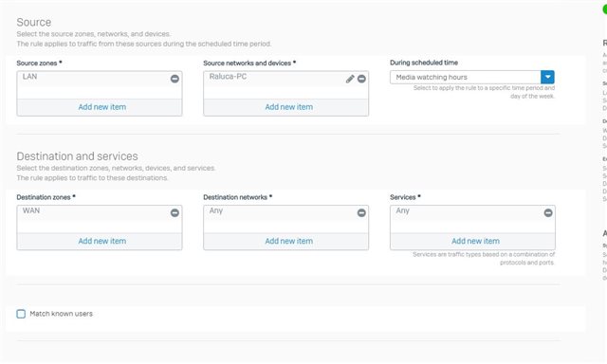607x364 pixels.
Task: Remove Raluca-PC from source networks
Action: [x=361, y=79]
